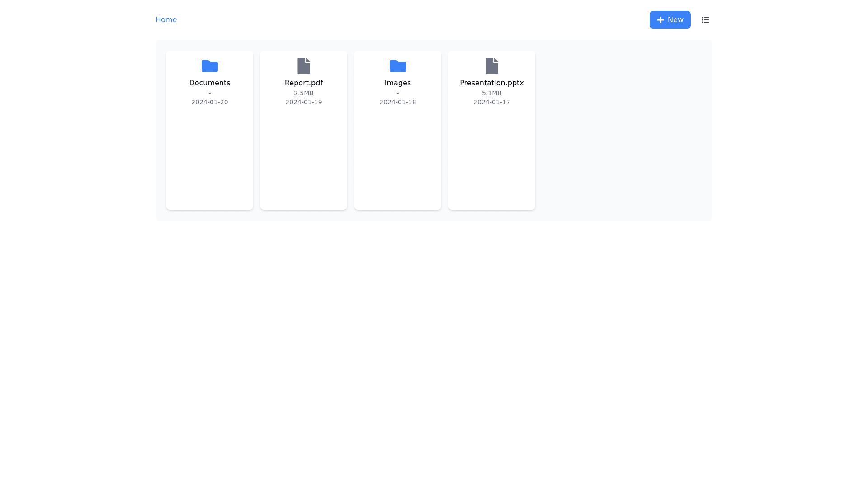Click the Images folder icon

pyautogui.click(x=397, y=66)
